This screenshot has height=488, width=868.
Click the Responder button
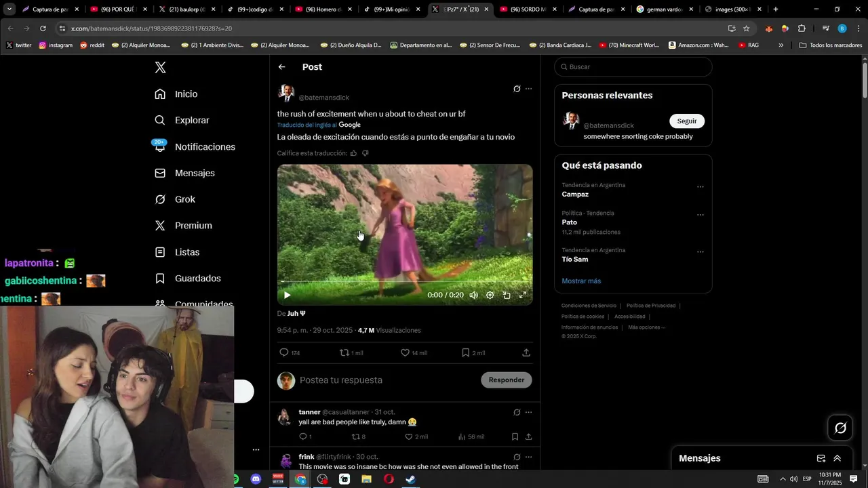[507, 380]
